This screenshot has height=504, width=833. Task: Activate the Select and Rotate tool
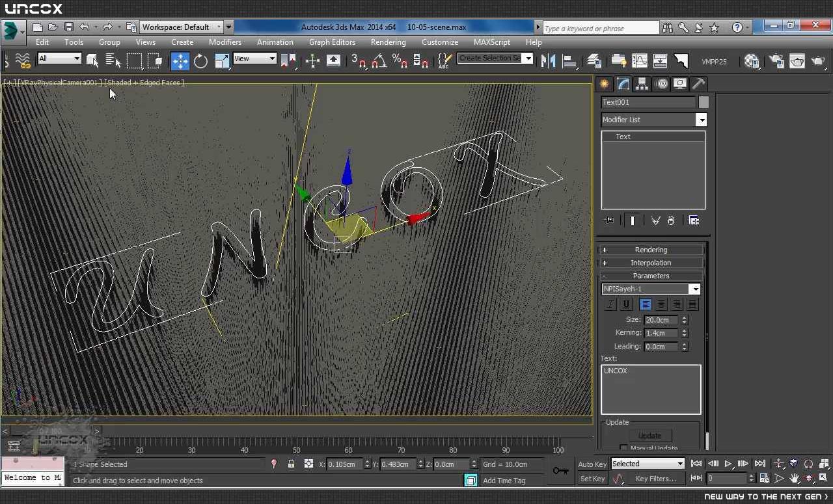[x=200, y=61]
